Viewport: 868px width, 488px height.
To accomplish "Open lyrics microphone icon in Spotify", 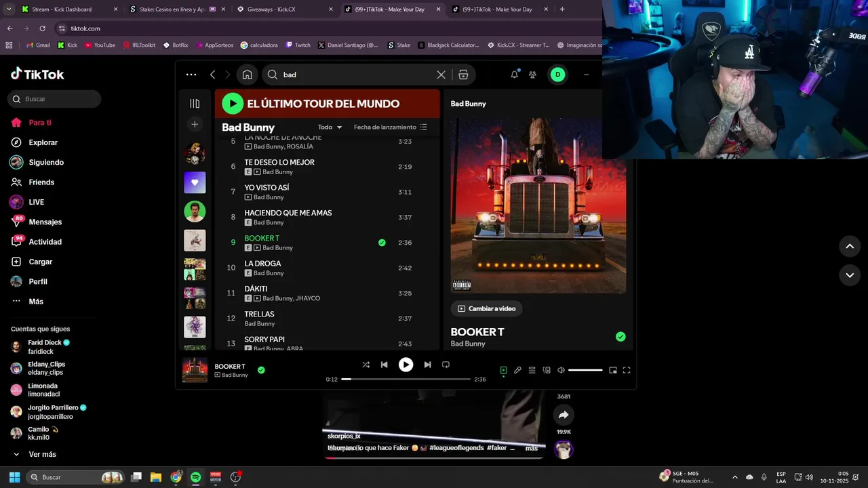I will (517, 370).
